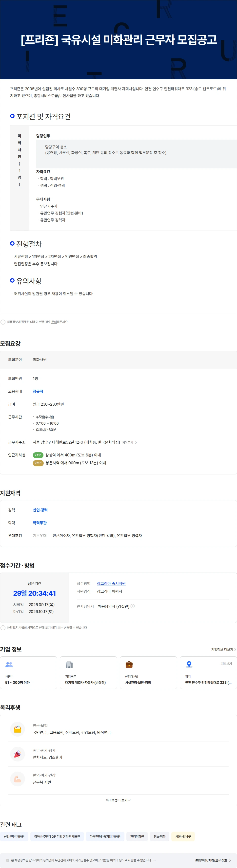Click 국민연금, 고용보험 benefits text
Viewport: 237px width, 868px height.
72,733
